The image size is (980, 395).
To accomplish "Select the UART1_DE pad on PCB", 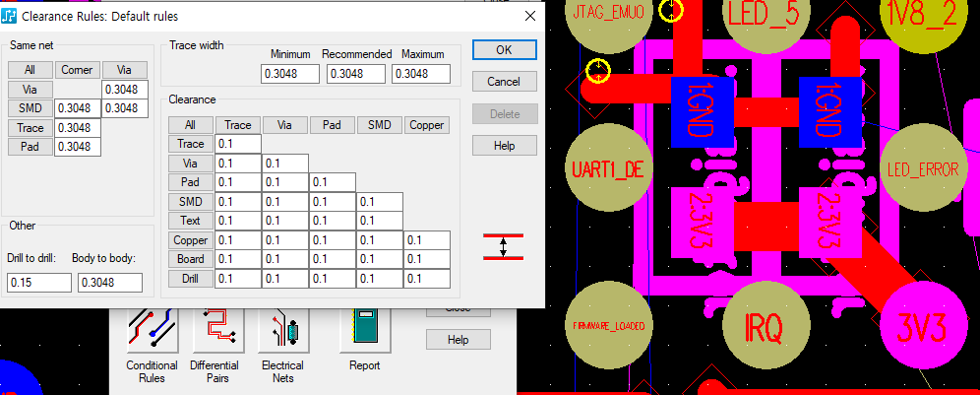I will point(607,169).
